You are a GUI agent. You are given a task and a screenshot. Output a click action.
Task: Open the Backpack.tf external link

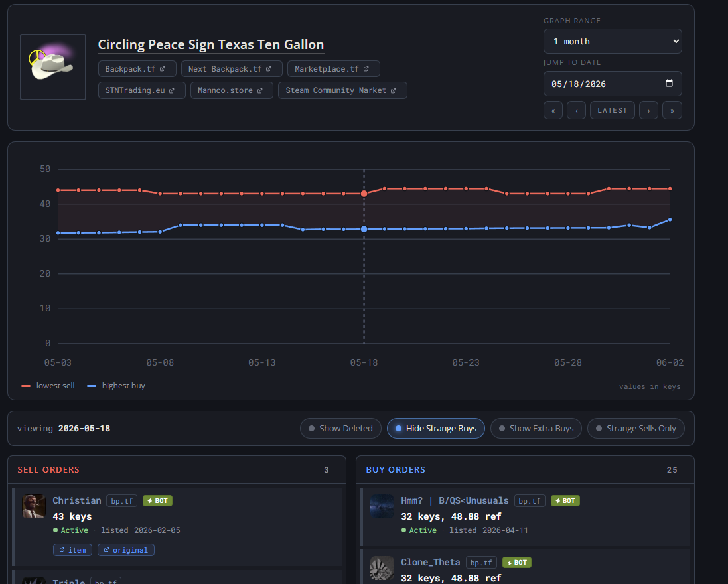[x=137, y=69]
